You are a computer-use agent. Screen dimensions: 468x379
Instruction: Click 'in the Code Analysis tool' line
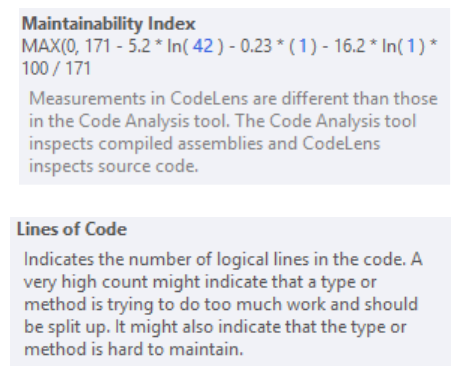[x=223, y=121]
